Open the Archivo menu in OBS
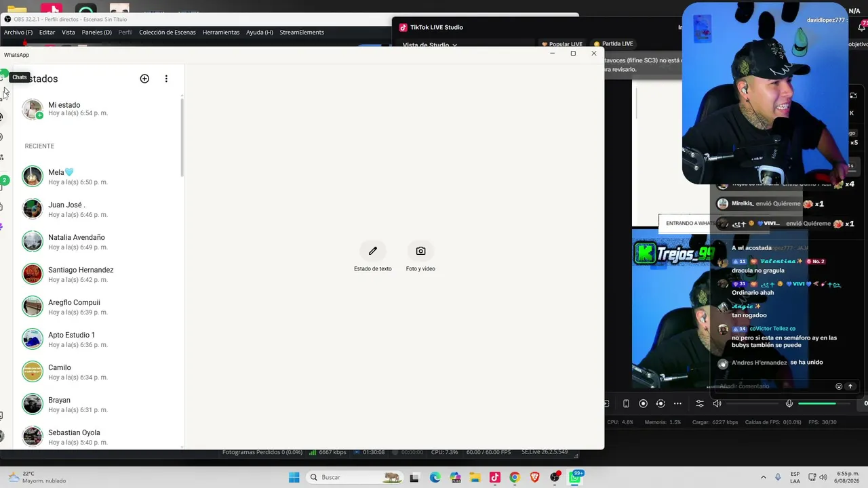The height and width of the screenshot is (488, 868). coord(18,32)
